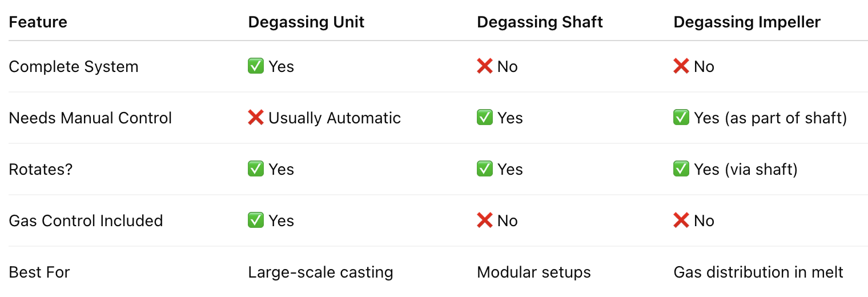This screenshot has height=297, width=868.
Task: Click the green check in Rotates? row, Degassing Unit
Action: (256, 169)
